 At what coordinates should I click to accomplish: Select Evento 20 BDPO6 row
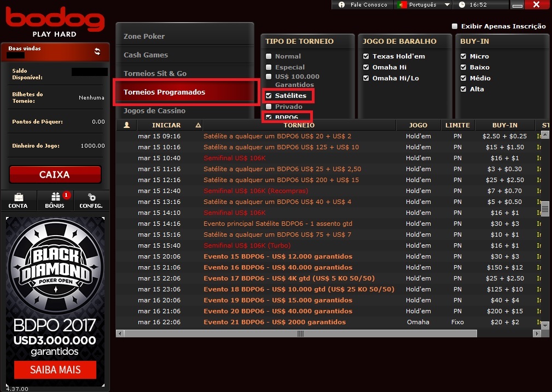(329, 311)
